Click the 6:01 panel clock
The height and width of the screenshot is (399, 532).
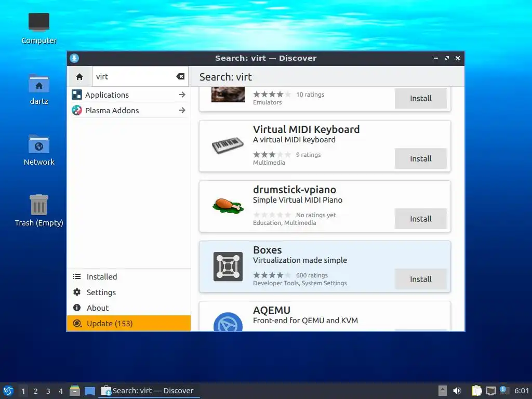click(522, 391)
